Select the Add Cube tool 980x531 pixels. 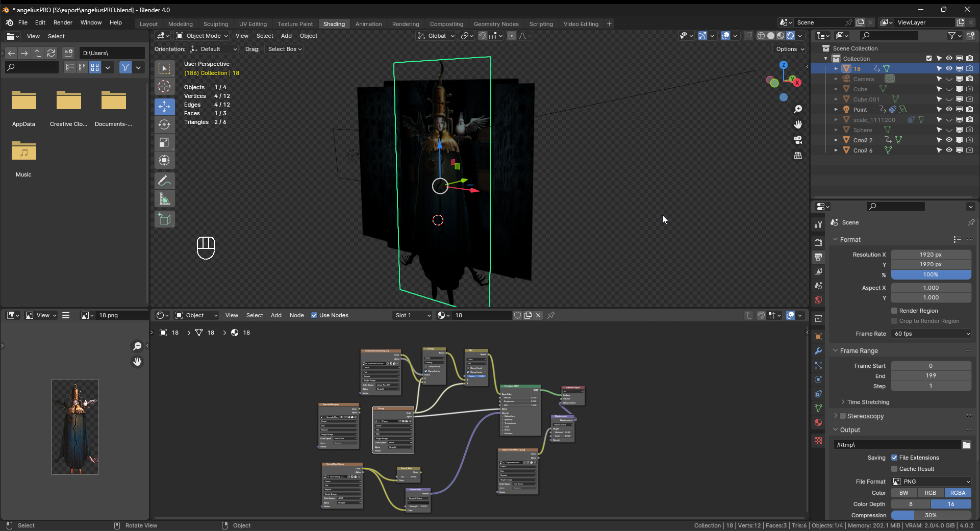[164, 219]
